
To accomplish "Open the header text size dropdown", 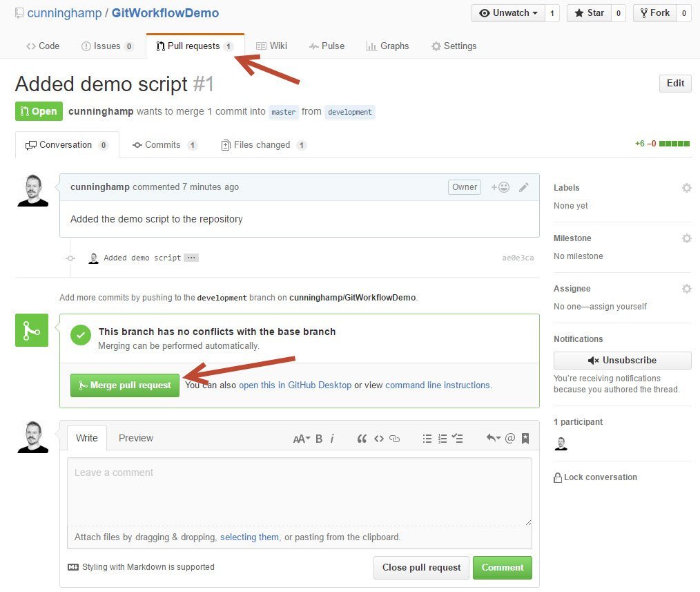I will tap(302, 439).
